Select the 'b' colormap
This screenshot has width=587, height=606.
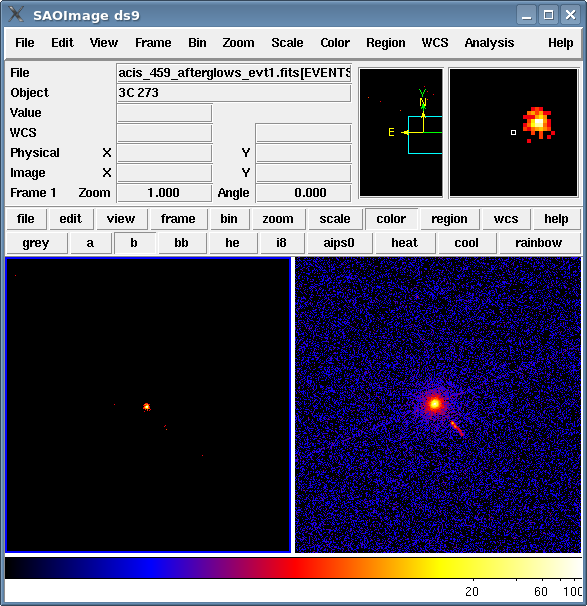click(x=134, y=243)
